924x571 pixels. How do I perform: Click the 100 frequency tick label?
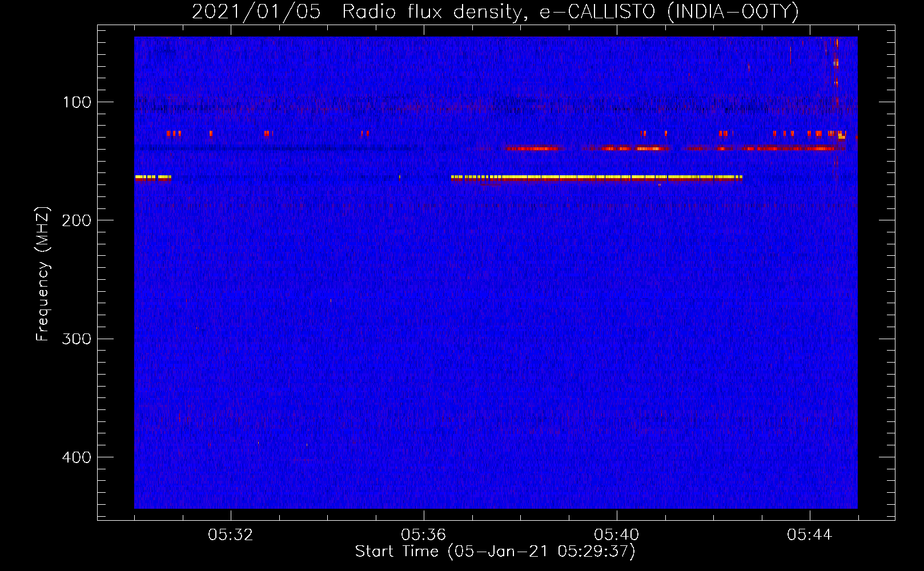click(77, 102)
